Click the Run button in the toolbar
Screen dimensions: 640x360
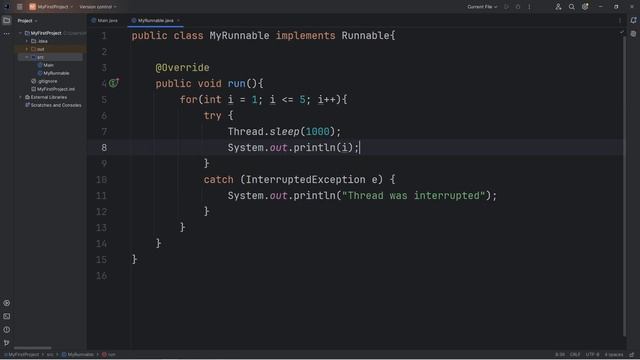click(x=507, y=7)
